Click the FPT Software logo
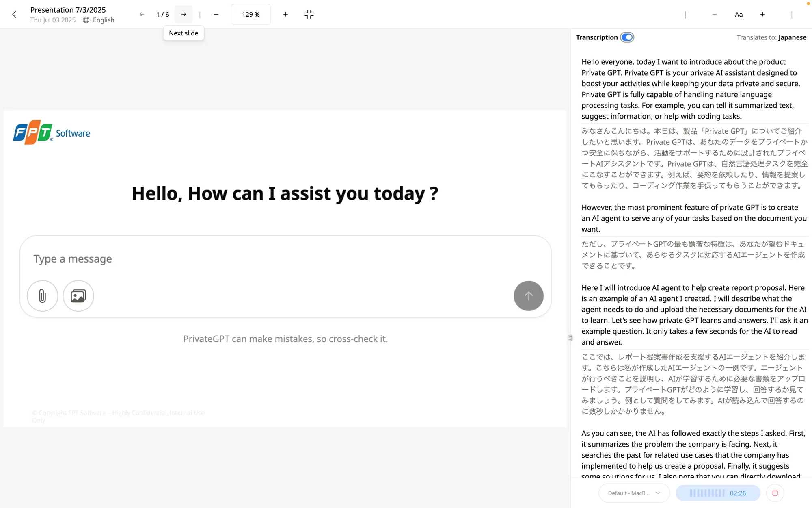 (52, 132)
